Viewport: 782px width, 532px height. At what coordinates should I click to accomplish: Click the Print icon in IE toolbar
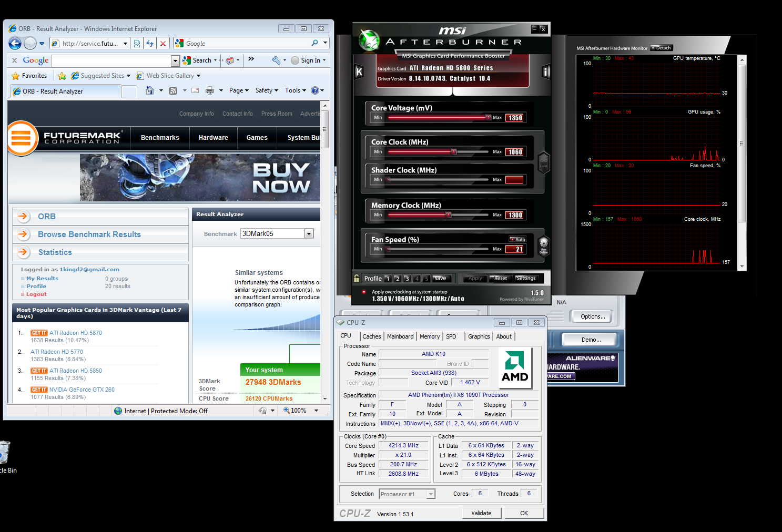[x=210, y=90]
